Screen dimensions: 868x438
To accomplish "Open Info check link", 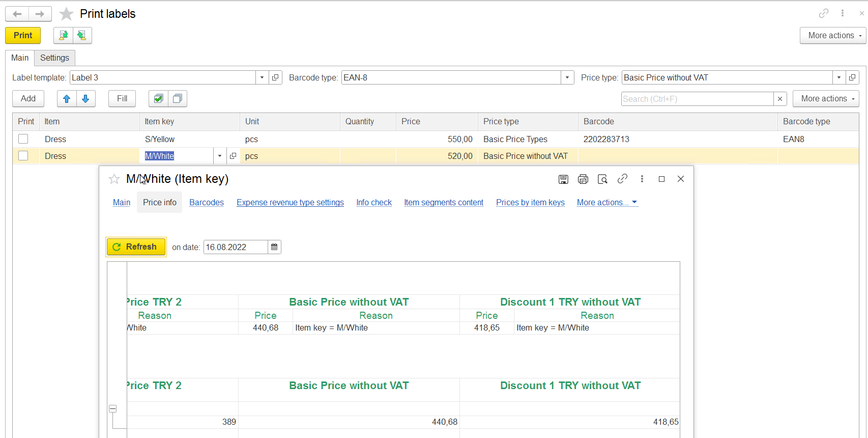I will (x=374, y=202).
